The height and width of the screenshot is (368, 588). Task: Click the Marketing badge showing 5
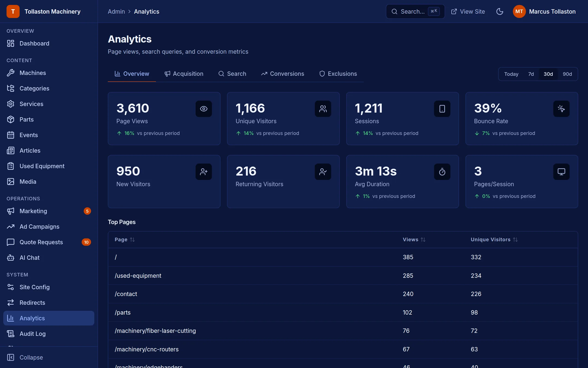point(87,211)
